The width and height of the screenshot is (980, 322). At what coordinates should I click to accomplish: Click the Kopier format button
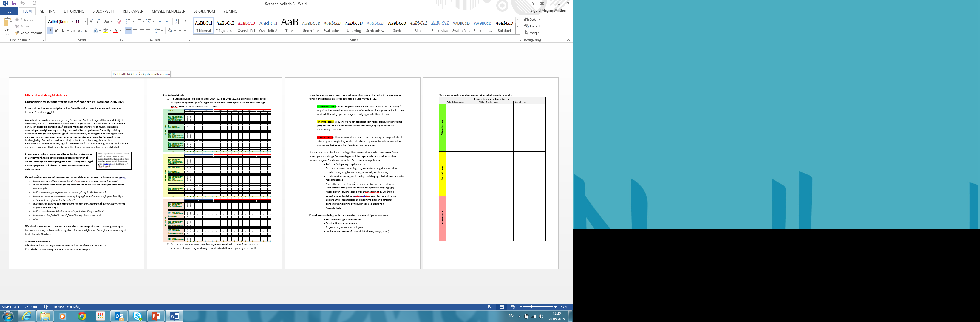point(29,33)
